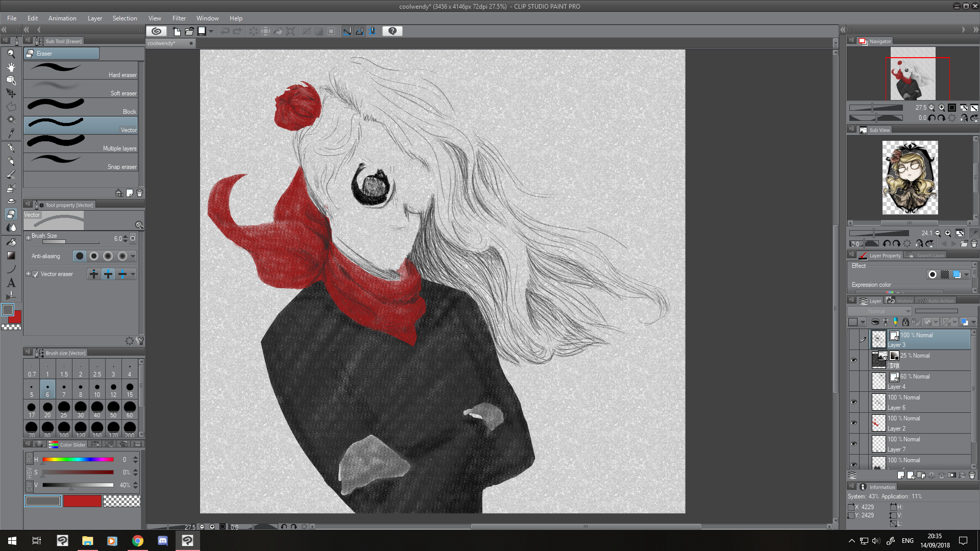Select the Zoom magnifier tool

(x=11, y=54)
